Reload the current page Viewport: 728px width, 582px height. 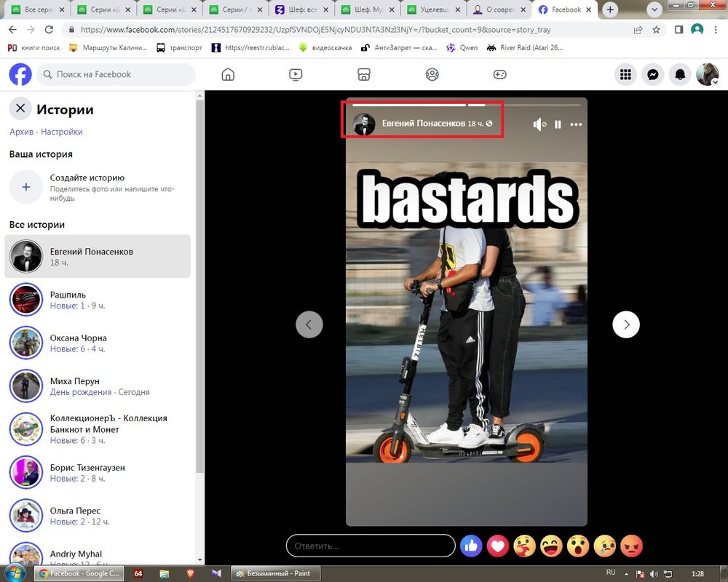click(49, 30)
